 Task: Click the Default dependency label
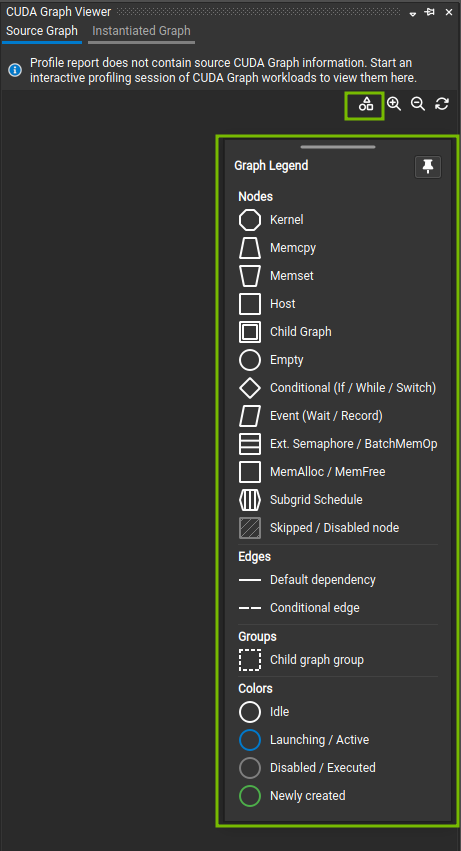click(x=323, y=580)
